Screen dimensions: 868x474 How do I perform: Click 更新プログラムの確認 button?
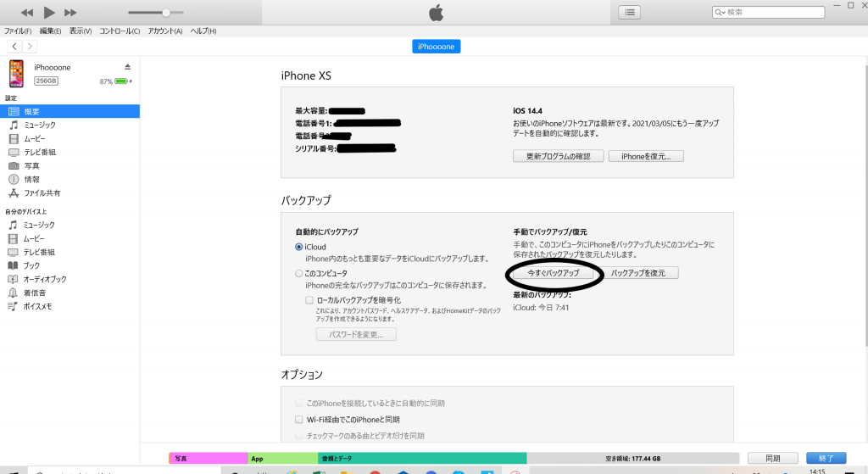coord(558,156)
